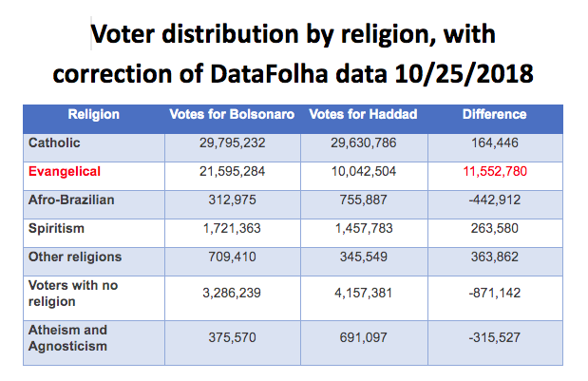Click the Atheism and Agnosticism label
Image resolution: width=588 pixels, height=381 pixels.
point(69,337)
